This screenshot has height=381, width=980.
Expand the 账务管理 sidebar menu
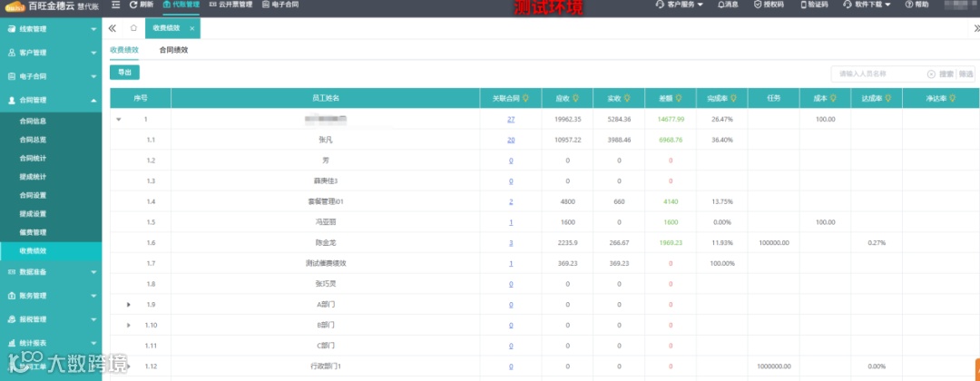(x=51, y=296)
